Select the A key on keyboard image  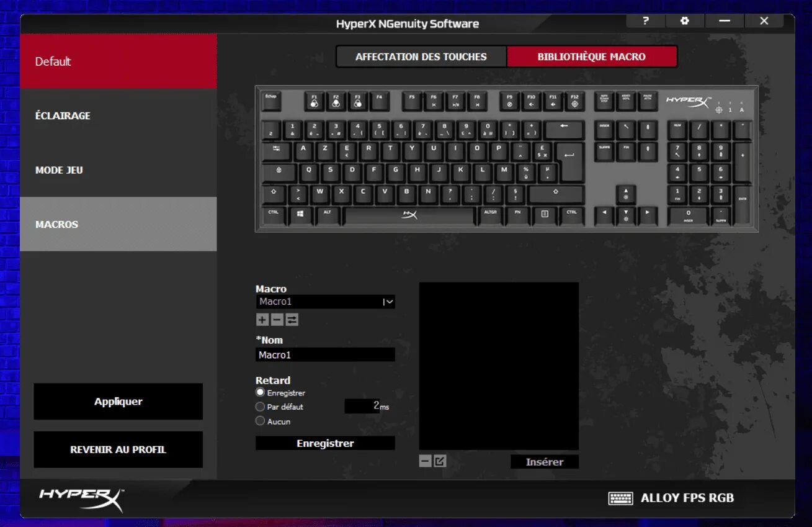303,151
